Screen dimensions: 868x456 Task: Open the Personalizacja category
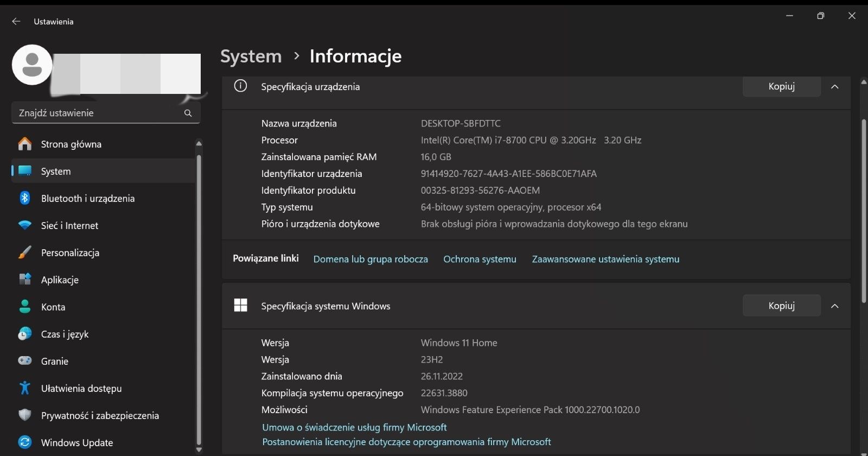point(103,252)
